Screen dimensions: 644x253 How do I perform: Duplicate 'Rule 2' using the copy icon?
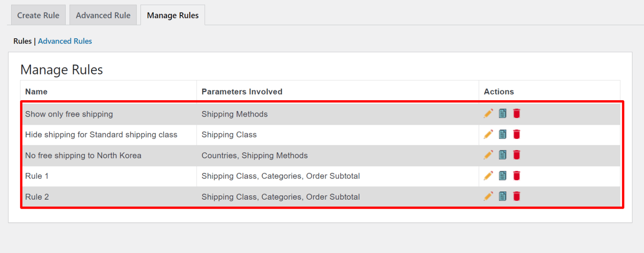pos(502,196)
